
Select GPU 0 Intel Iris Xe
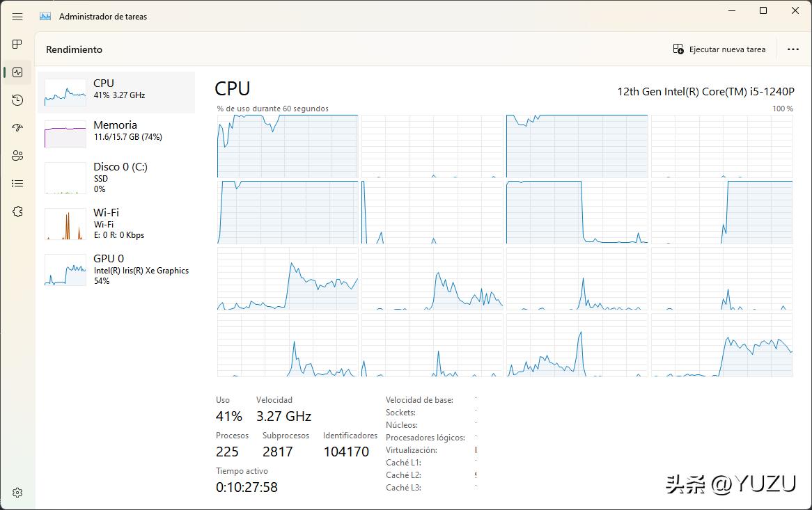pos(116,269)
